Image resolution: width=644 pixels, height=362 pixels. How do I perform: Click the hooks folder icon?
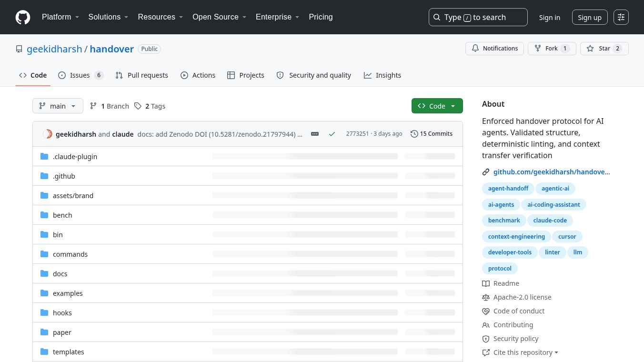point(45,312)
